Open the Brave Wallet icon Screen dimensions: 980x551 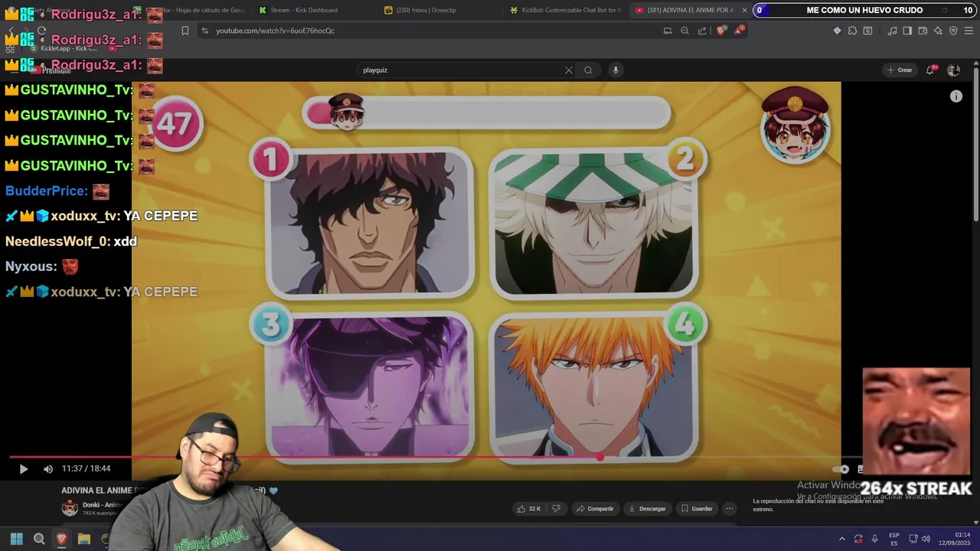click(x=923, y=31)
